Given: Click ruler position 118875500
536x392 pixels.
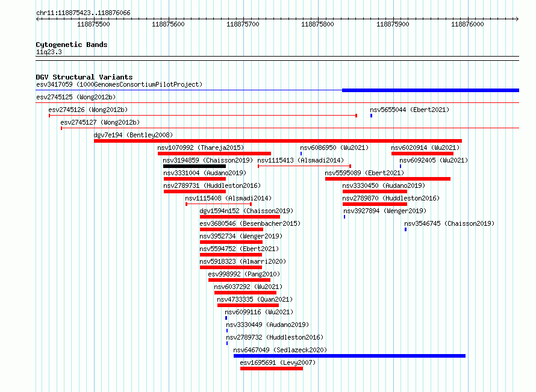Looking at the screenshot, I should click(94, 24).
